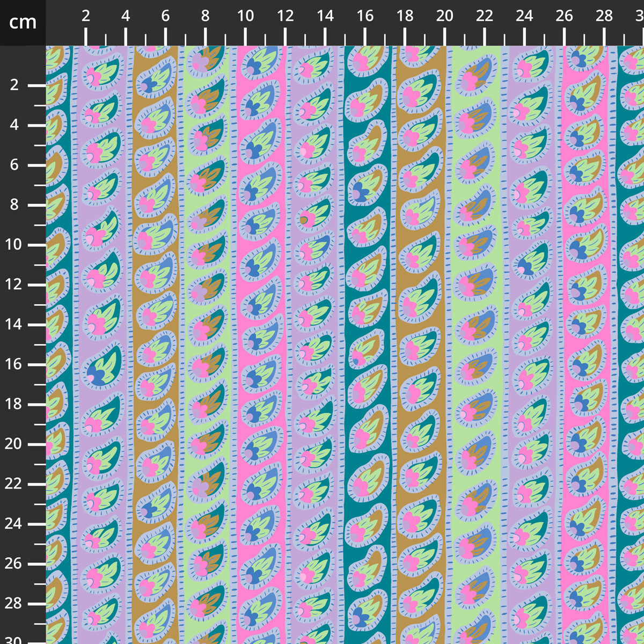Click the 26 mark on the top ruler
This screenshot has height=644, width=644.
[x=564, y=17]
